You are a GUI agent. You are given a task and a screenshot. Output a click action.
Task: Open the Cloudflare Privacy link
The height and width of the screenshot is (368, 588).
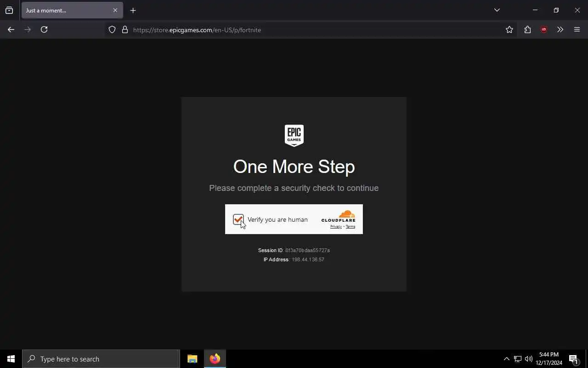pos(336,226)
